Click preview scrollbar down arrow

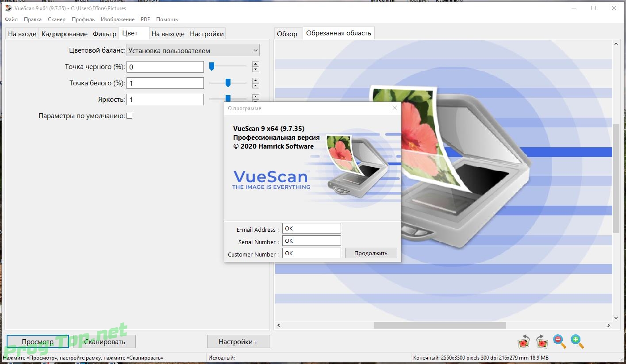[x=616, y=318]
